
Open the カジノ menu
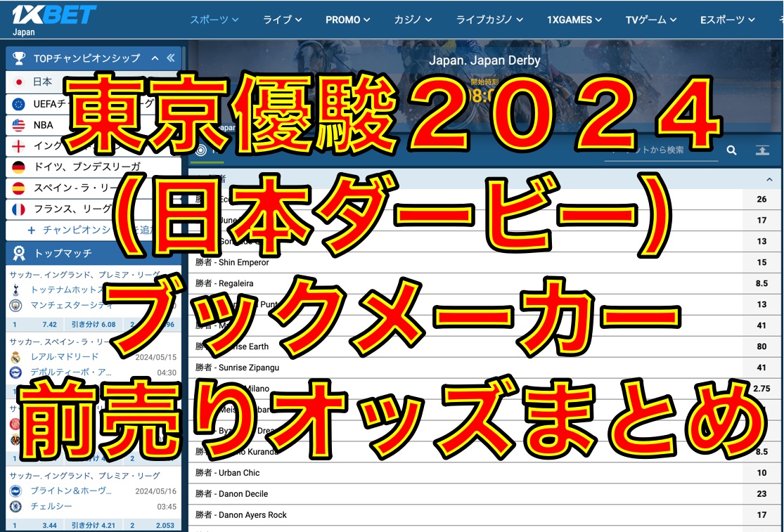413,20
